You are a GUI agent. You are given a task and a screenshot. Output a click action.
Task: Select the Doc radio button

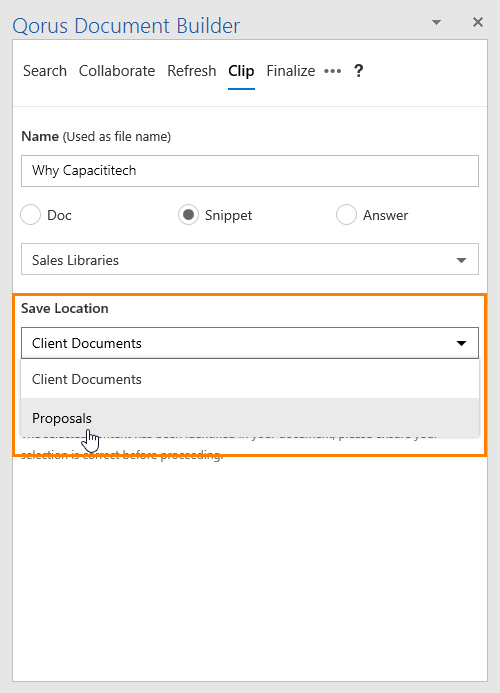(x=31, y=215)
